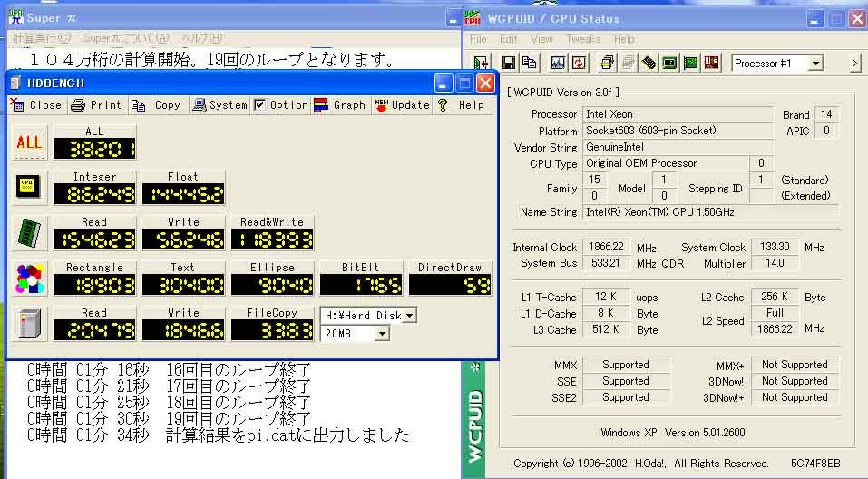Click the Update button in HDBENCH
Image resolution: width=868 pixels, height=479 pixels.
tap(403, 104)
